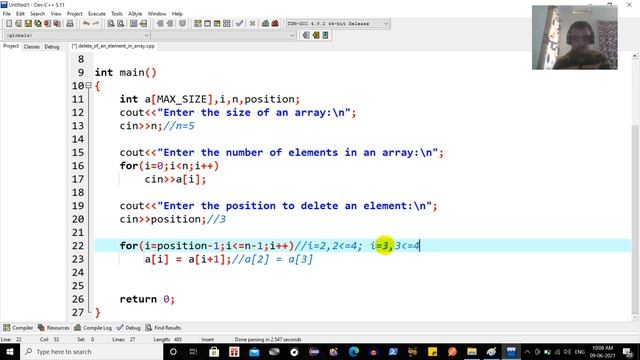Click the Open file toolbar icon
640x360 pixels.
click(18, 24)
